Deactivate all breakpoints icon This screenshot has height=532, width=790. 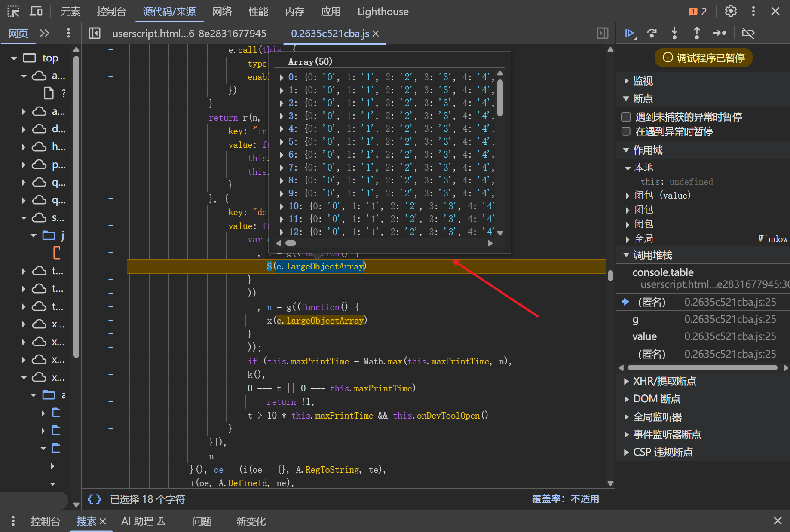click(748, 33)
